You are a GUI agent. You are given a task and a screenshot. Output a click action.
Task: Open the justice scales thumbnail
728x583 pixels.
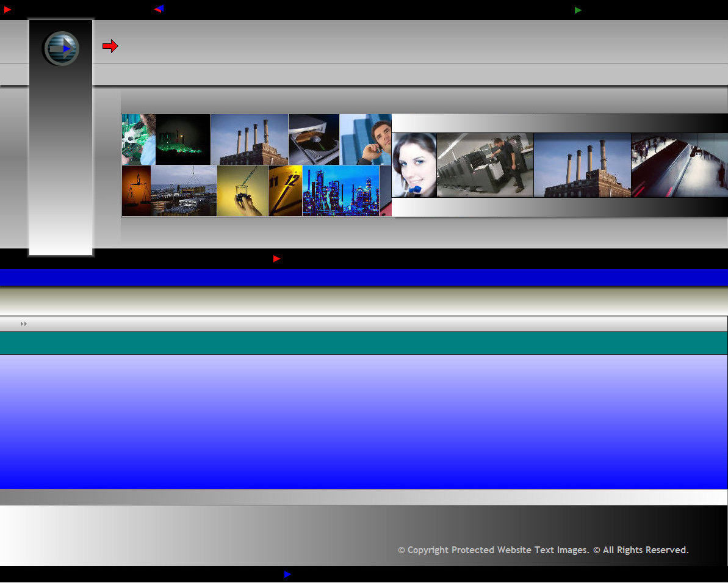tap(136, 190)
